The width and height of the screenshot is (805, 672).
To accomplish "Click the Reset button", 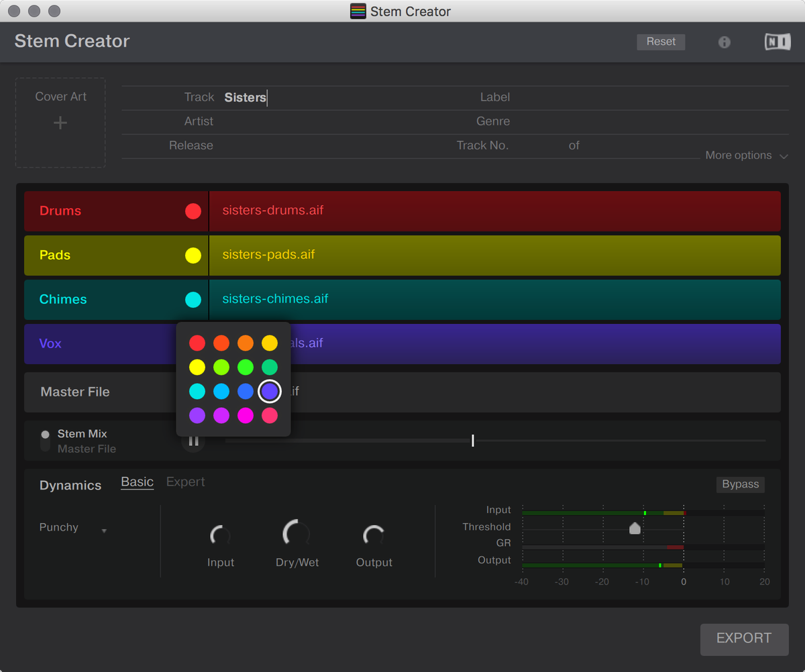I will coord(660,42).
